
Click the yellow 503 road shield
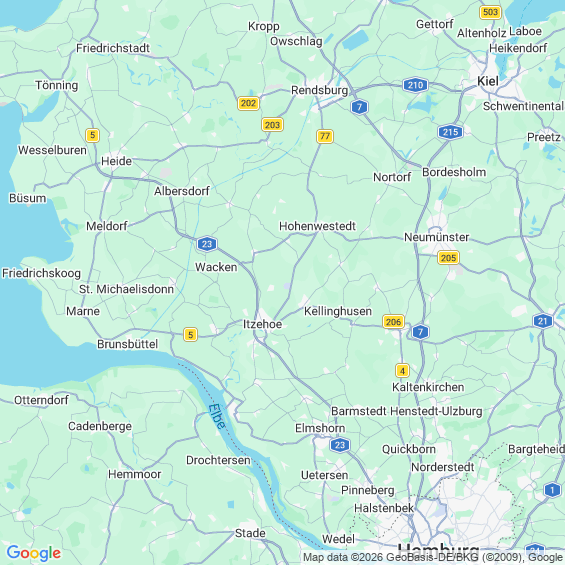pos(490,12)
